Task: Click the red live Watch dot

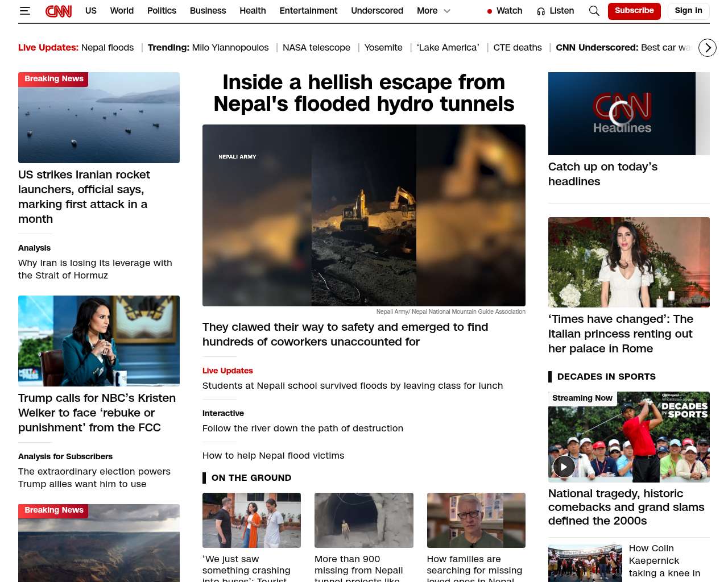Action: (490, 11)
